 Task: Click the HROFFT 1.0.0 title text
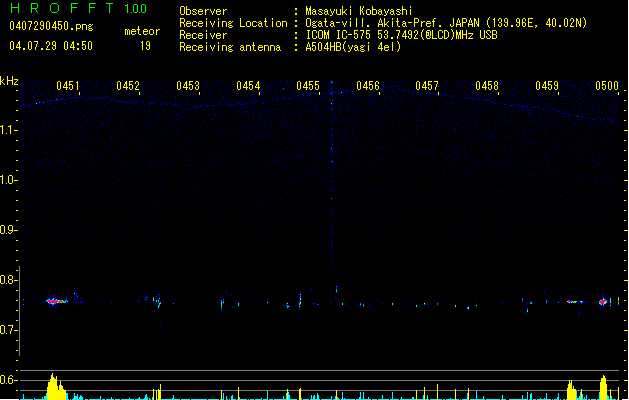click(x=78, y=8)
